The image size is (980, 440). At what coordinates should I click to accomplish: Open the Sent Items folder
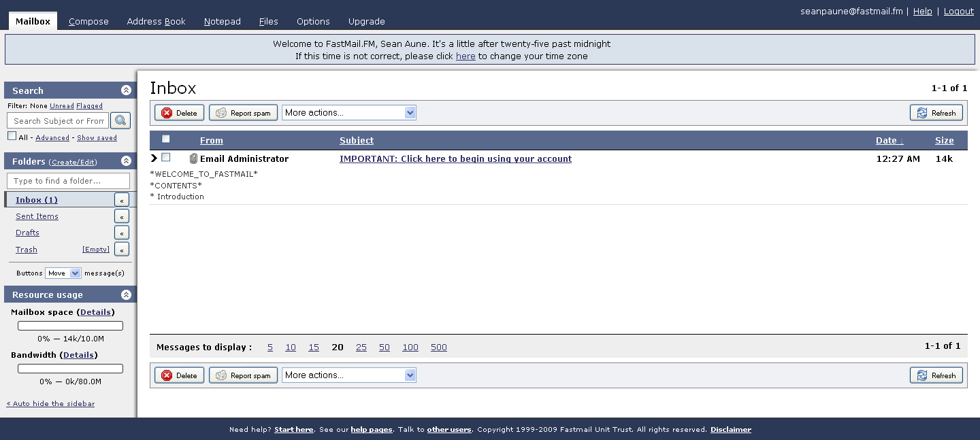(x=37, y=216)
